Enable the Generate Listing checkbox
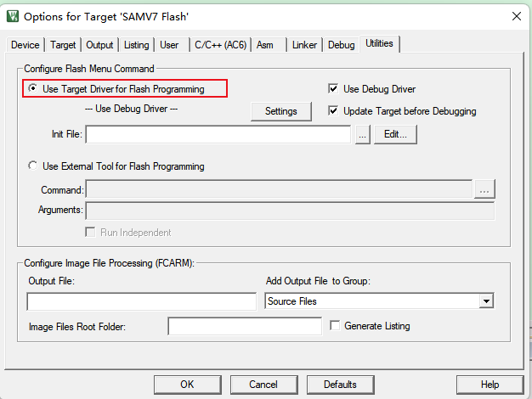 click(x=335, y=326)
